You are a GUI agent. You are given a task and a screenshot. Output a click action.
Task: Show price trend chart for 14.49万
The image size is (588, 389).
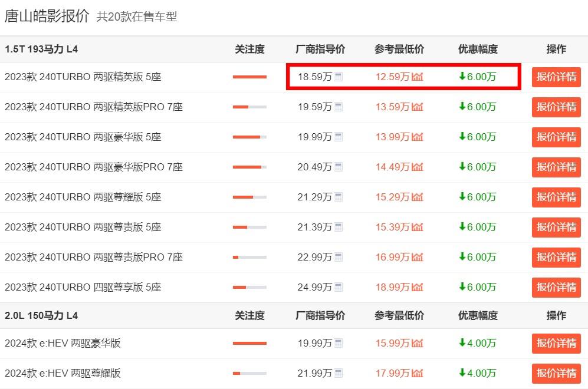pos(417,167)
